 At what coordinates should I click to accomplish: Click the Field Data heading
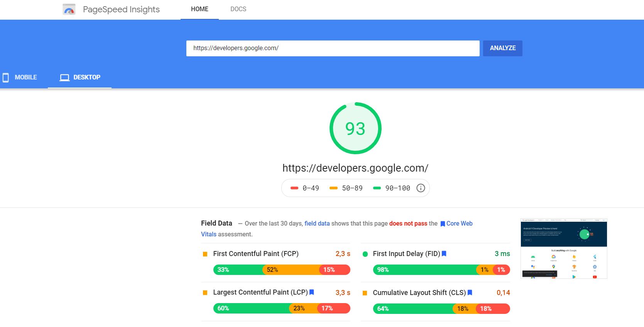216,223
